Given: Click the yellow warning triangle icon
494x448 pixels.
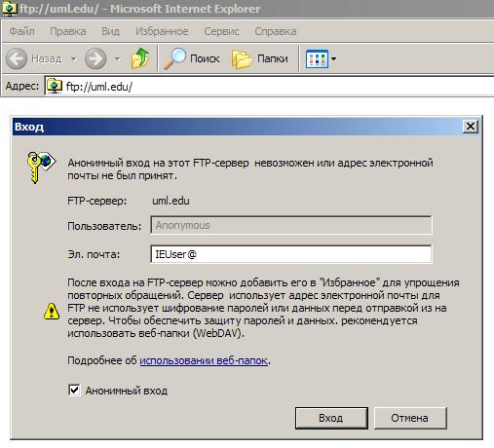Looking at the screenshot, I should (x=52, y=311).
